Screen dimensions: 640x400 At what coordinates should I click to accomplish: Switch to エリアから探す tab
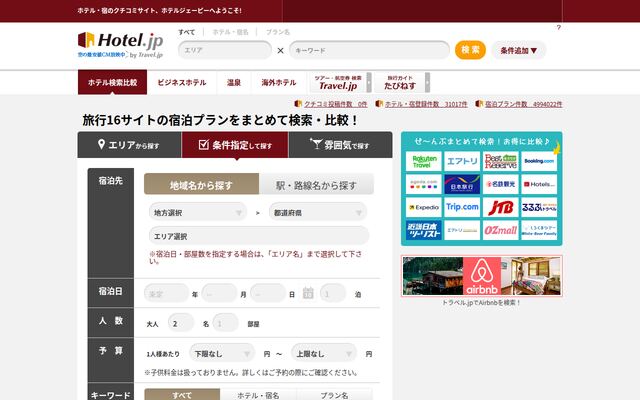129,145
